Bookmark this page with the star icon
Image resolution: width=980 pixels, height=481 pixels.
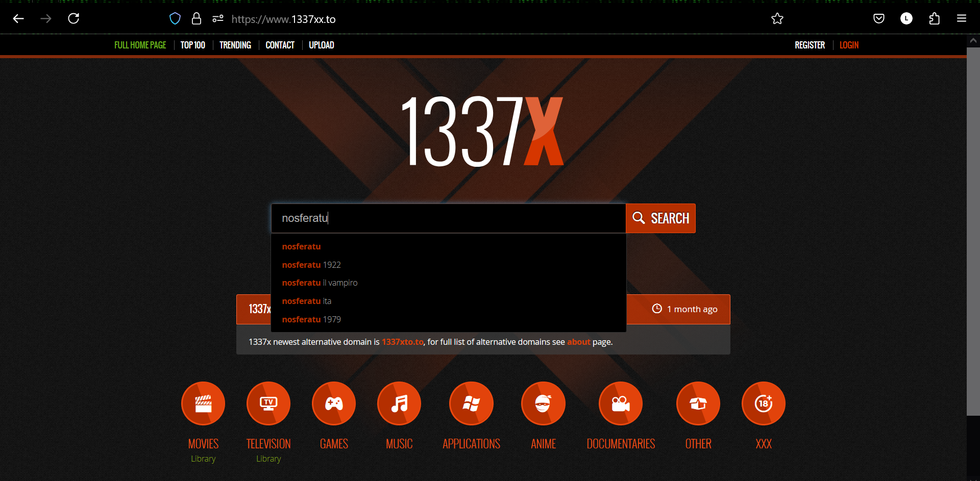point(777,19)
